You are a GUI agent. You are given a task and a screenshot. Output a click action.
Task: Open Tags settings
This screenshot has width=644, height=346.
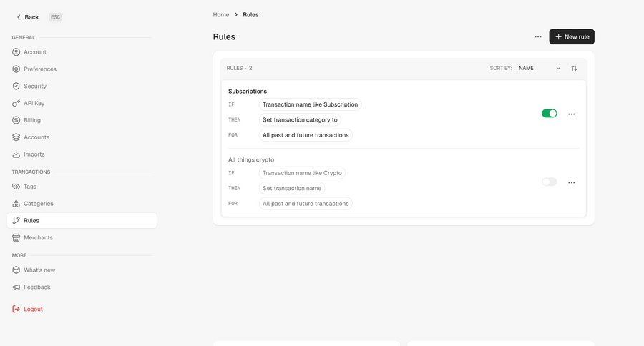coord(82,187)
